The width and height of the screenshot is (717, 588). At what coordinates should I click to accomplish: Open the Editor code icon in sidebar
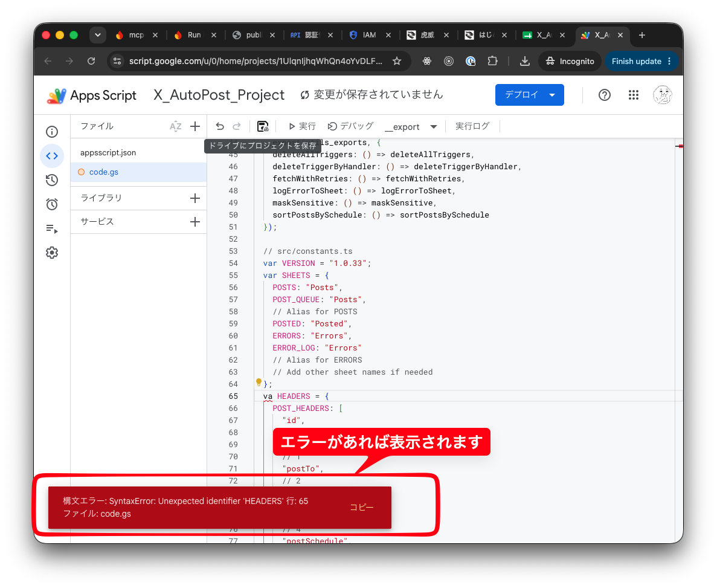click(x=52, y=156)
